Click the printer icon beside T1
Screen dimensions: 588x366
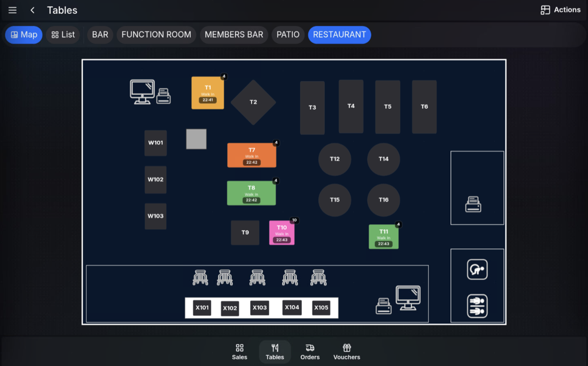tap(164, 96)
